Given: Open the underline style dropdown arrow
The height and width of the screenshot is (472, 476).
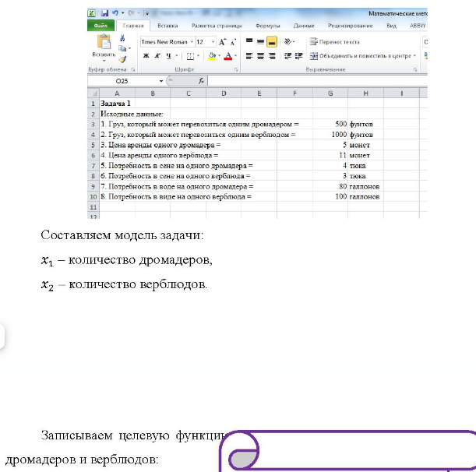Looking at the screenshot, I should (x=176, y=56).
